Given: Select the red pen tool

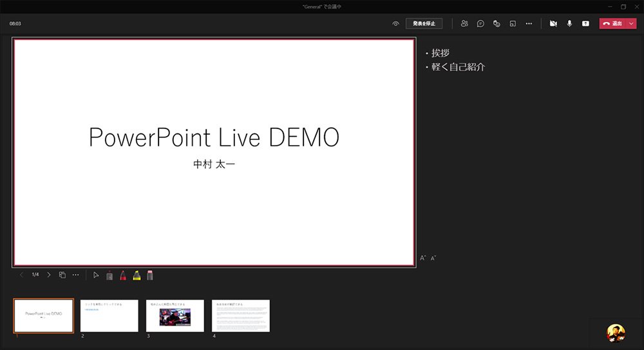Looking at the screenshot, I should [123, 276].
